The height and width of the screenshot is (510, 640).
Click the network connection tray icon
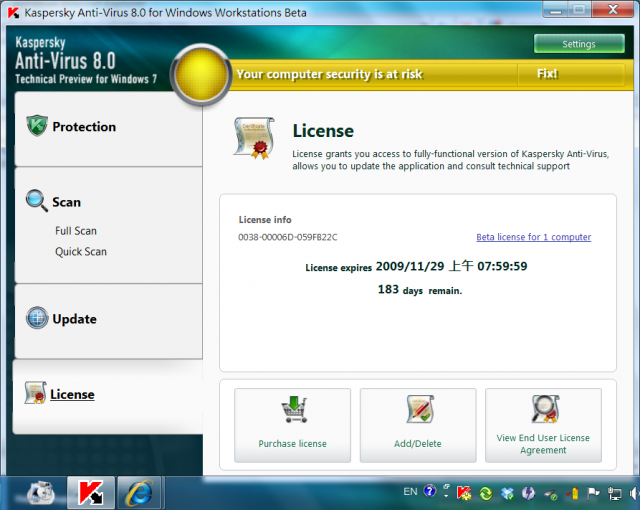point(614,494)
